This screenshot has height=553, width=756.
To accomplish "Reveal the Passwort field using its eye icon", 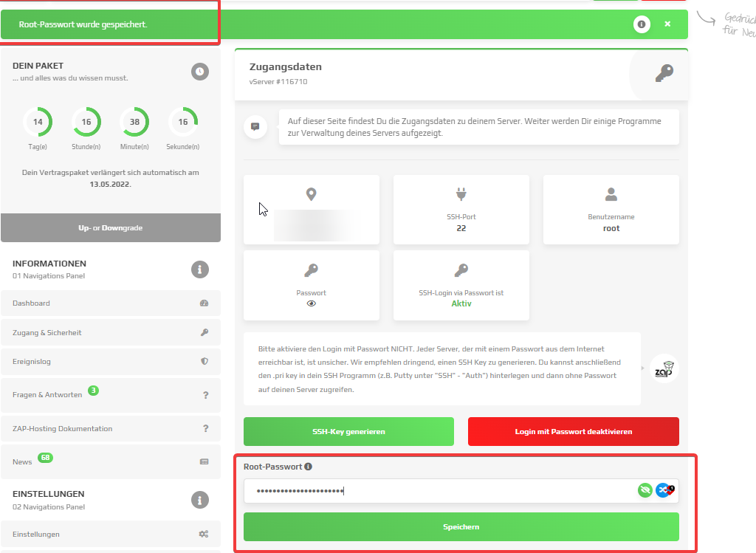I will click(x=311, y=303).
